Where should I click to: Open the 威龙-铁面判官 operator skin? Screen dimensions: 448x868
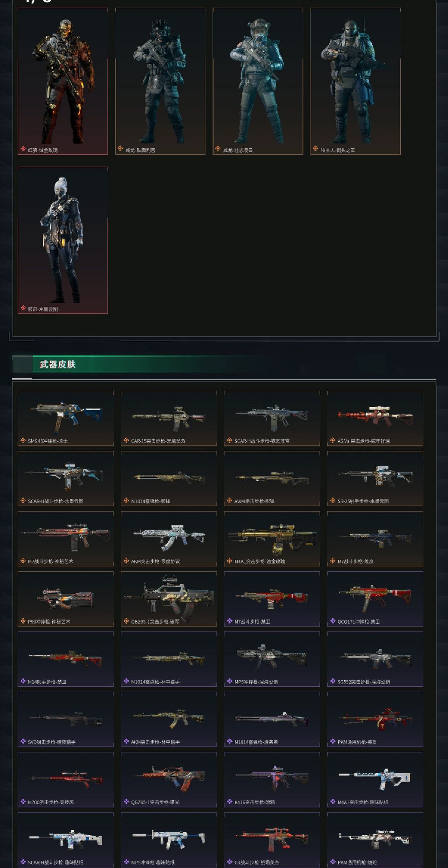click(160, 81)
